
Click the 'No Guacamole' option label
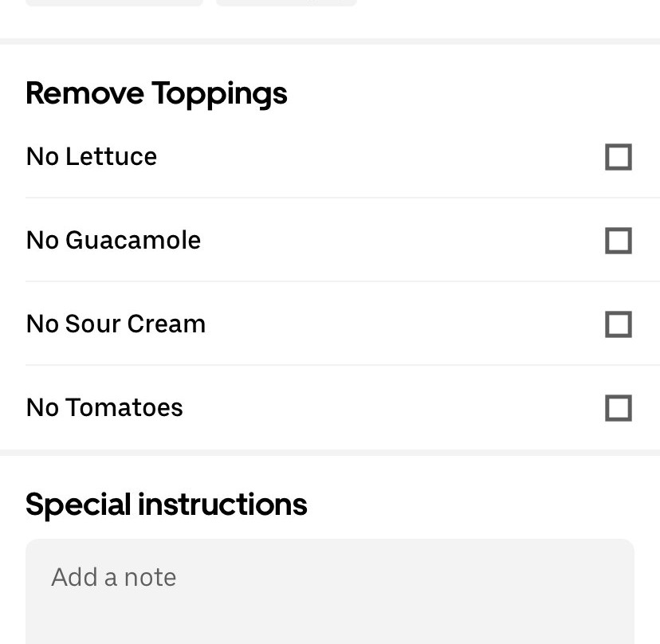coord(113,241)
